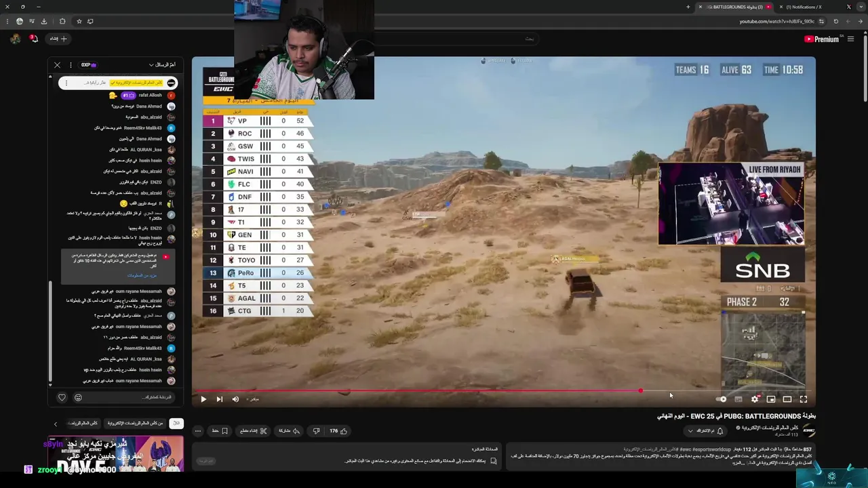The width and height of the screenshot is (868, 488).
Task: Open video player settings gear
Action: click(x=755, y=399)
